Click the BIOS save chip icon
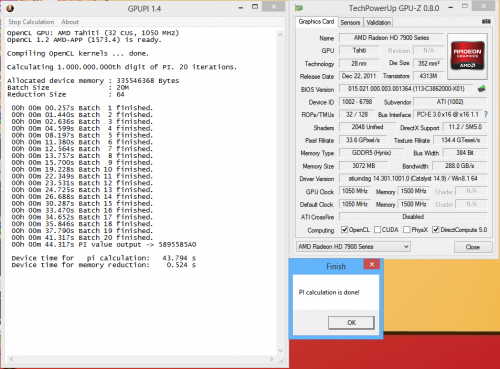 pos(481,89)
